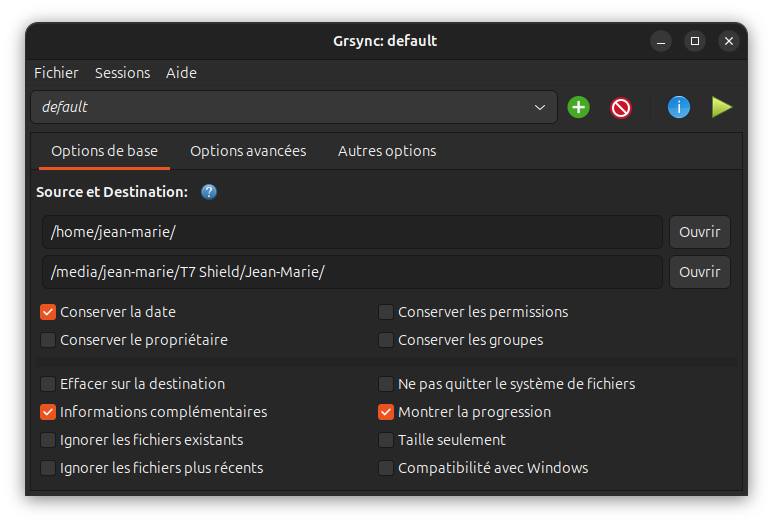Minimize the Grsync window
Screen dimensions: 773x524
pyautogui.click(x=661, y=41)
